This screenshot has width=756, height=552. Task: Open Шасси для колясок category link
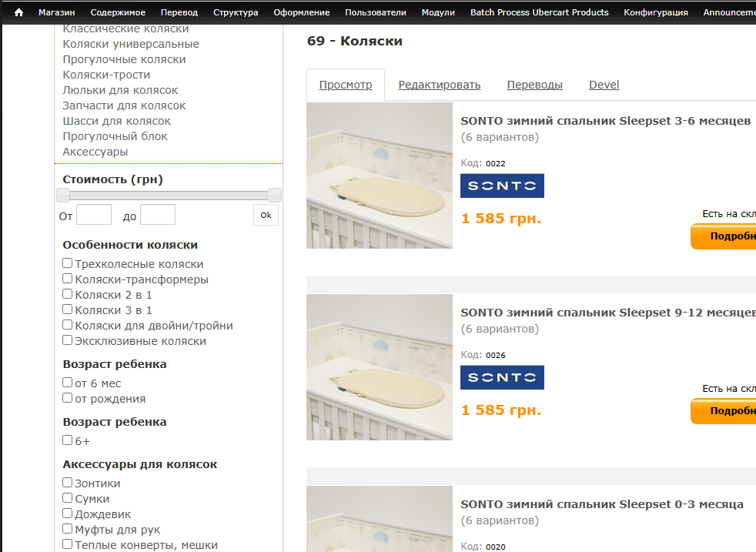click(x=116, y=121)
